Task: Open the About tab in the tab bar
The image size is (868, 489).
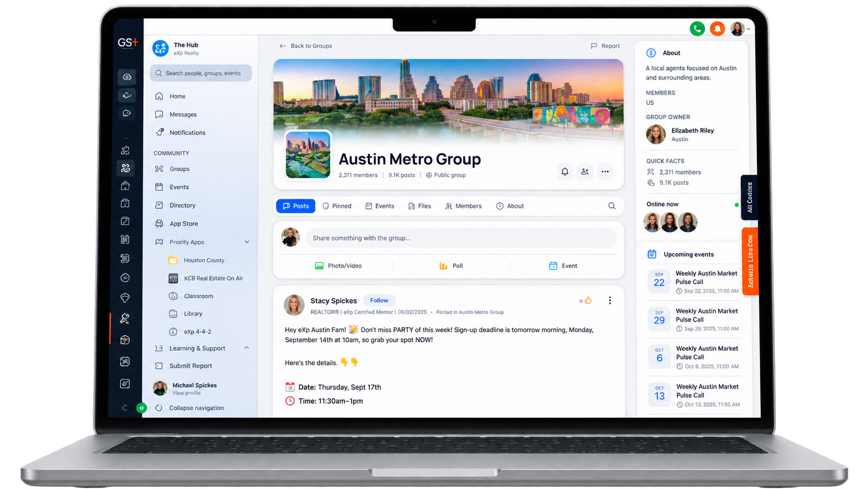Action: [x=510, y=206]
